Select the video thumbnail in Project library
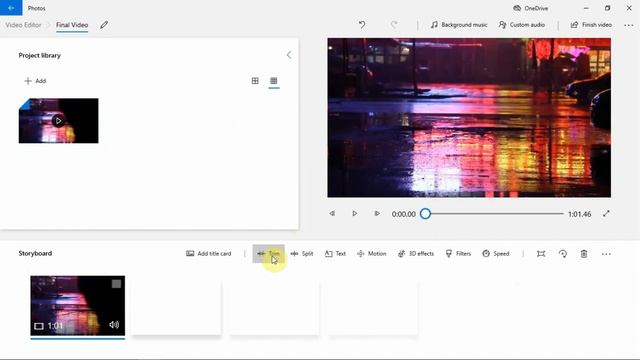 pyautogui.click(x=58, y=121)
